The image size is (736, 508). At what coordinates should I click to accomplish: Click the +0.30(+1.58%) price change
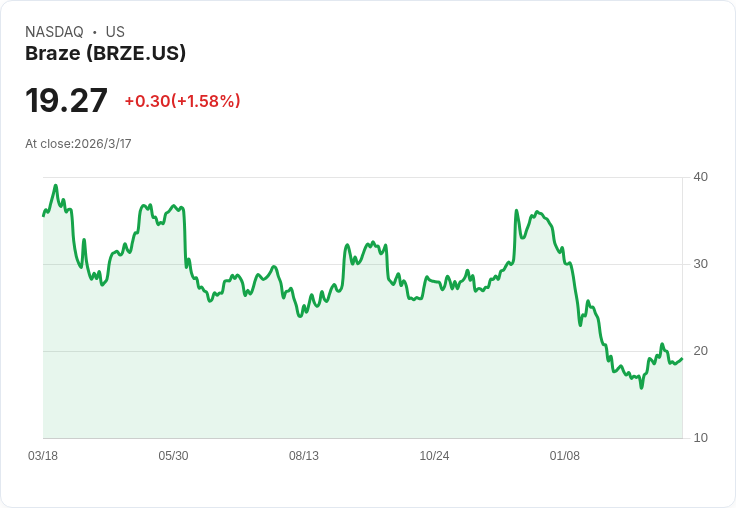click(183, 100)
